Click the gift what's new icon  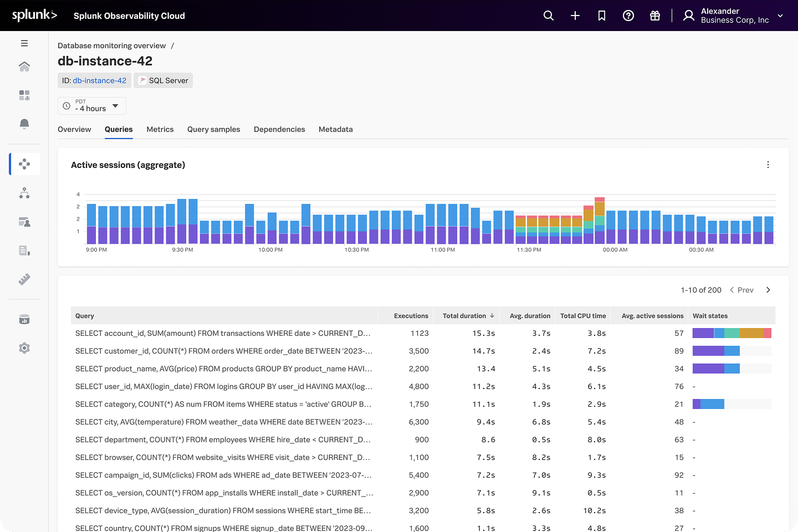point(655,16)
